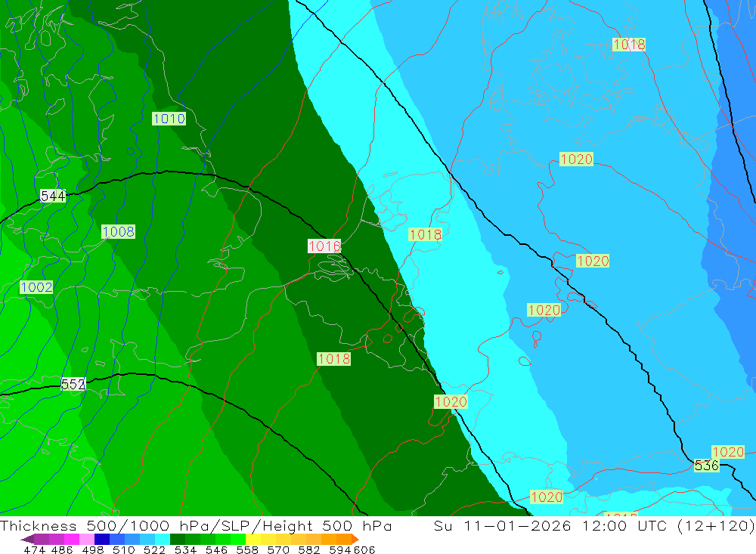Viewport: 756px width, 554px height.
Task: Click the 1016 isobar label
Action: 324,246
